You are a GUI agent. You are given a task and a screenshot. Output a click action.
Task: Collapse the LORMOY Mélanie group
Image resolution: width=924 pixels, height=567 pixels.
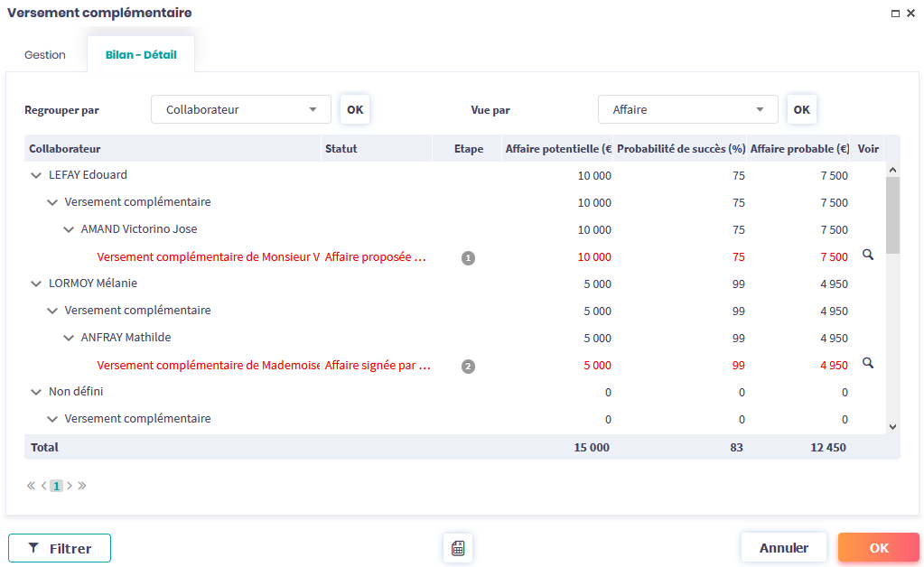click(36, 283)
